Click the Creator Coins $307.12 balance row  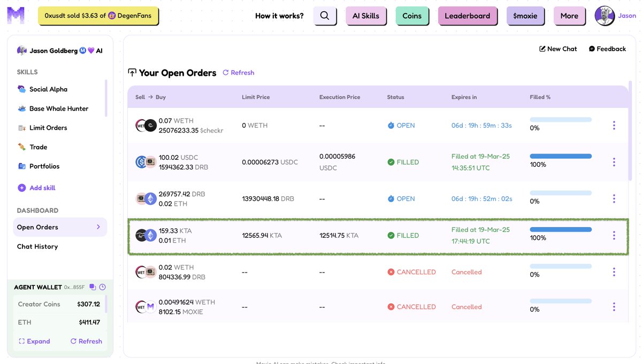pyautogui.click(x=59, y=304)
